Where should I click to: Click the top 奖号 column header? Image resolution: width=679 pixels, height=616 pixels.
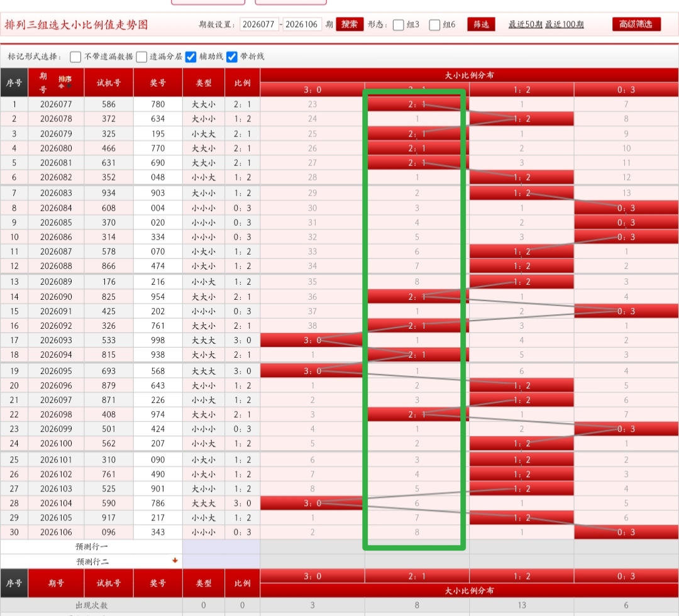click(158, 82)
